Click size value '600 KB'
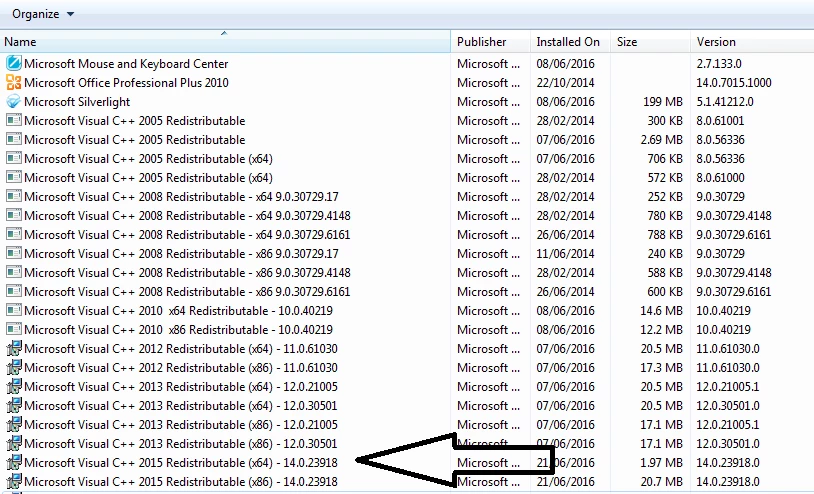 665,292
